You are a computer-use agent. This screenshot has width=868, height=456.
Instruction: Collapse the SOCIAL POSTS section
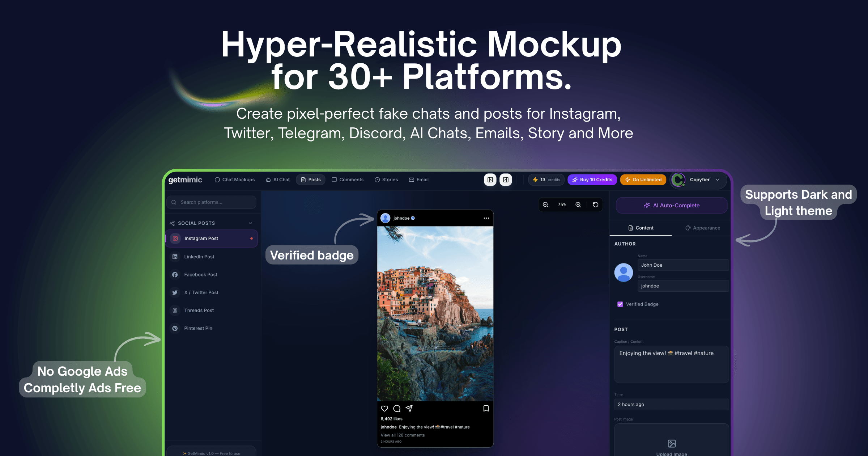[250, 223]
